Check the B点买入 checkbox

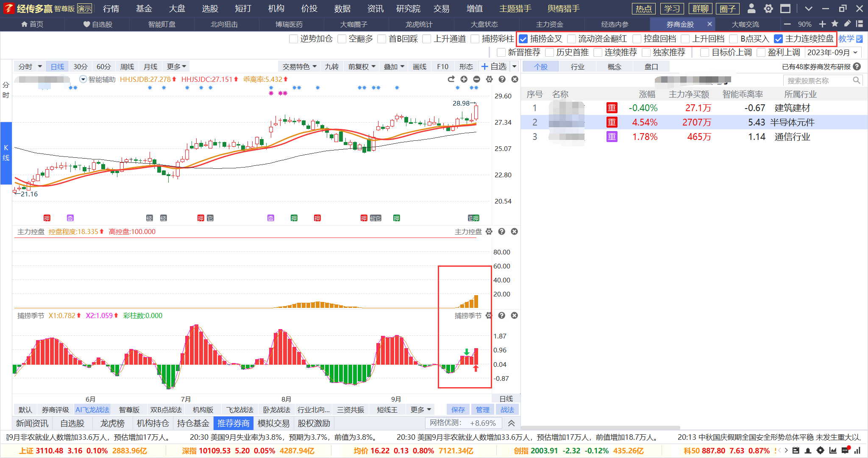(734, 39)
